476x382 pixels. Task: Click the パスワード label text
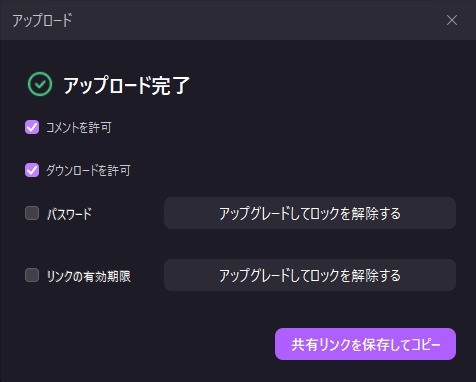pos(69,214)
